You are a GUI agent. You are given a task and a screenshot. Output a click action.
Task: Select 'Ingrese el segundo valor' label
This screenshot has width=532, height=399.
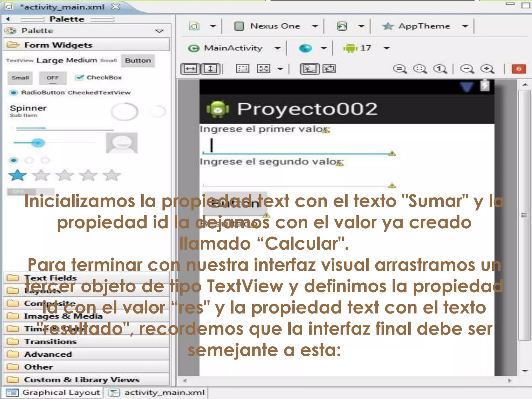271,162
